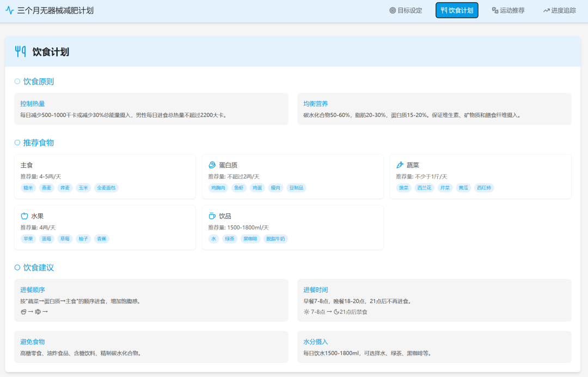The width and height of the screenshot is (588, 377).
Task: Click the carrot icon next to 蔬菜
Action: tap(400, 165)
